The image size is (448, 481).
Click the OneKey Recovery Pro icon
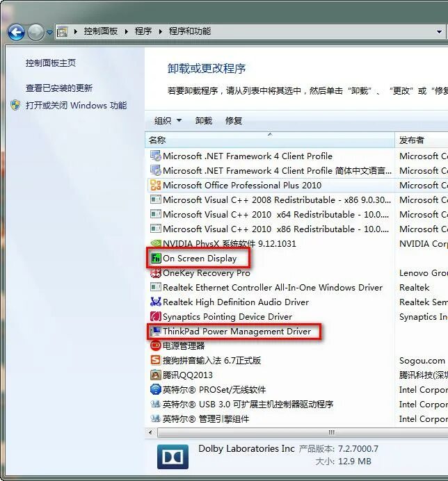[156, 272]
